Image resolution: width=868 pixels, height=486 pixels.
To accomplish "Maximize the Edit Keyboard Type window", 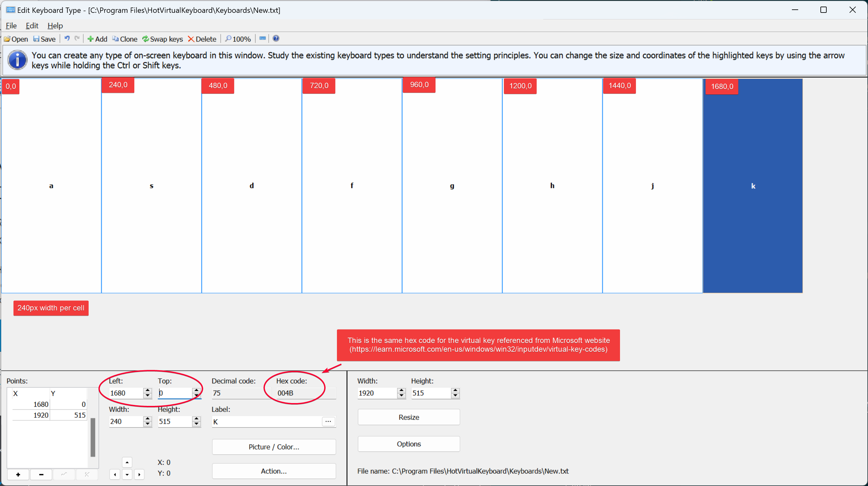I will (x=824, y=10).
